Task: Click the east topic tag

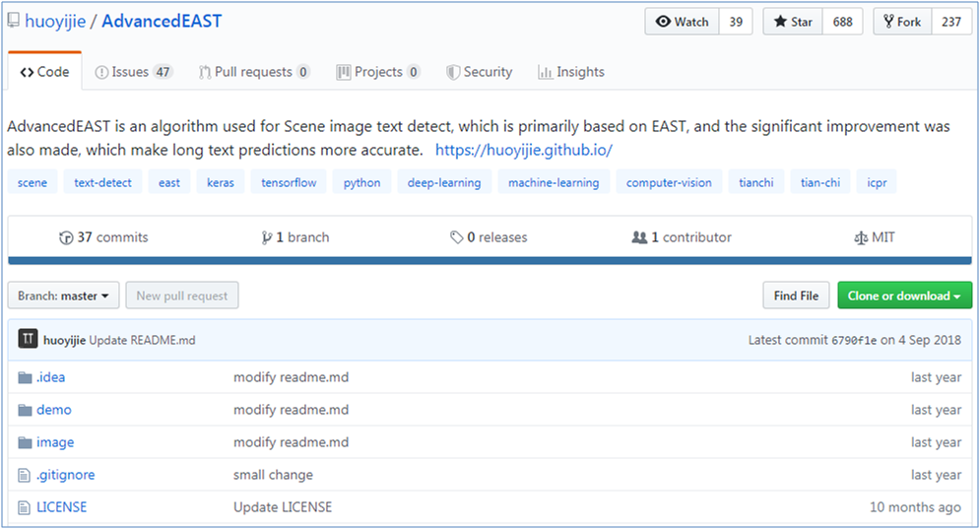Action: click(x=168, y=182)
